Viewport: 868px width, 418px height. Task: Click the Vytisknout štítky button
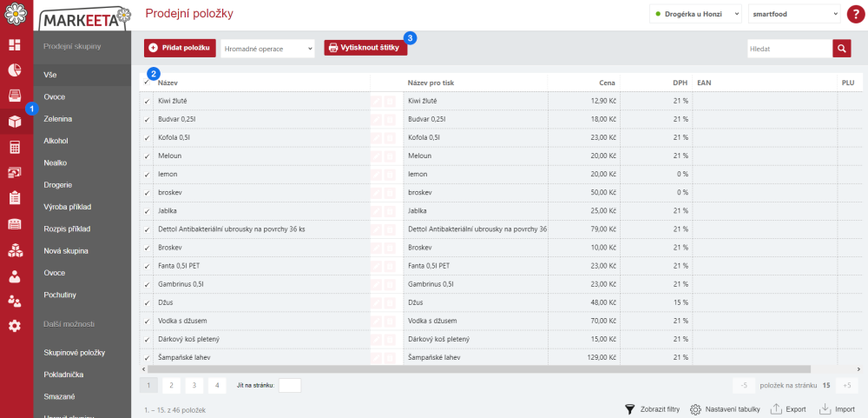coord(365,49)
